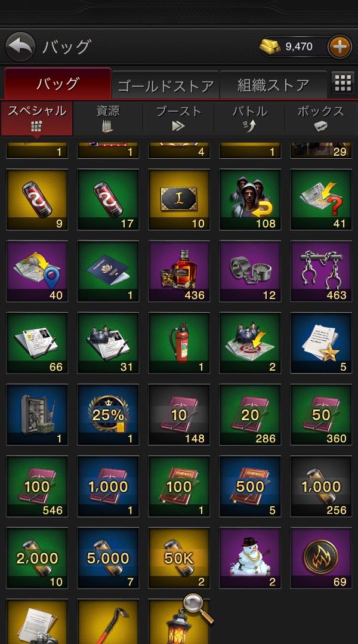Image resolution: width=358 pixels, height=644 pixels.
Task: Open the バトル category
Action: pos(249,118)
